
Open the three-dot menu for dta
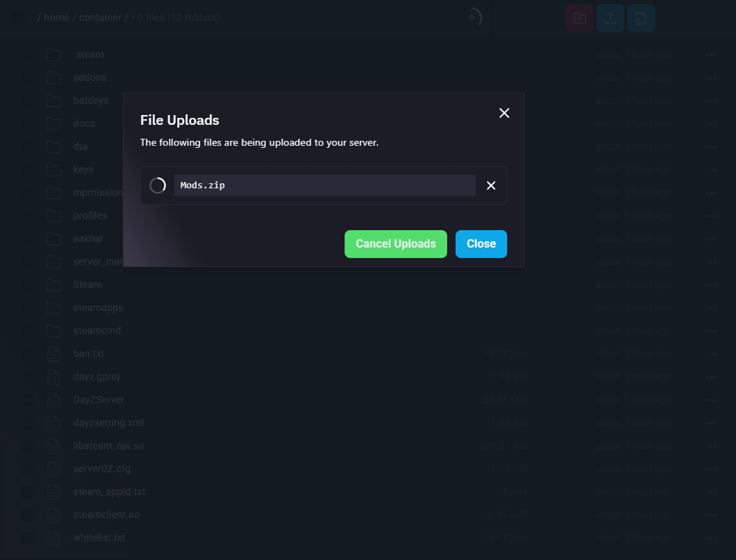pos(711,147)
